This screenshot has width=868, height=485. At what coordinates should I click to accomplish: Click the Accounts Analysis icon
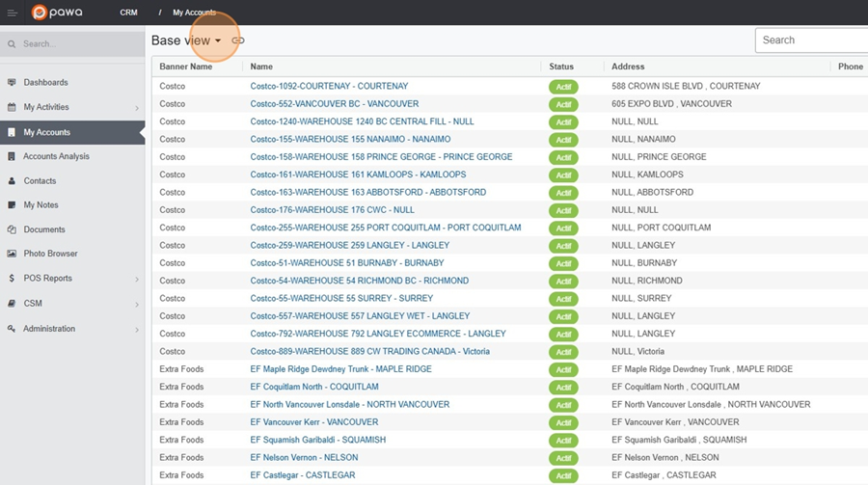click(x=12, y=156)
